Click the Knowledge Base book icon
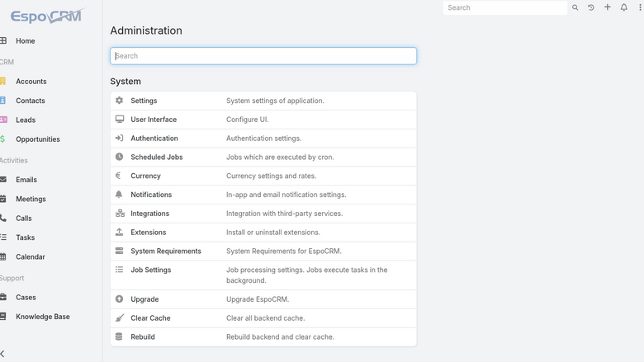 [2, 317]
